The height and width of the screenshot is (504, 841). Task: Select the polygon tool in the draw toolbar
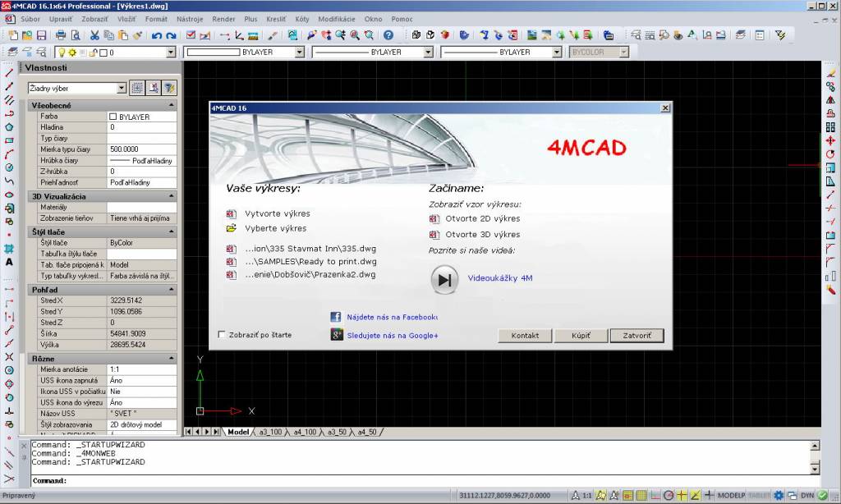tap(9, 127)
